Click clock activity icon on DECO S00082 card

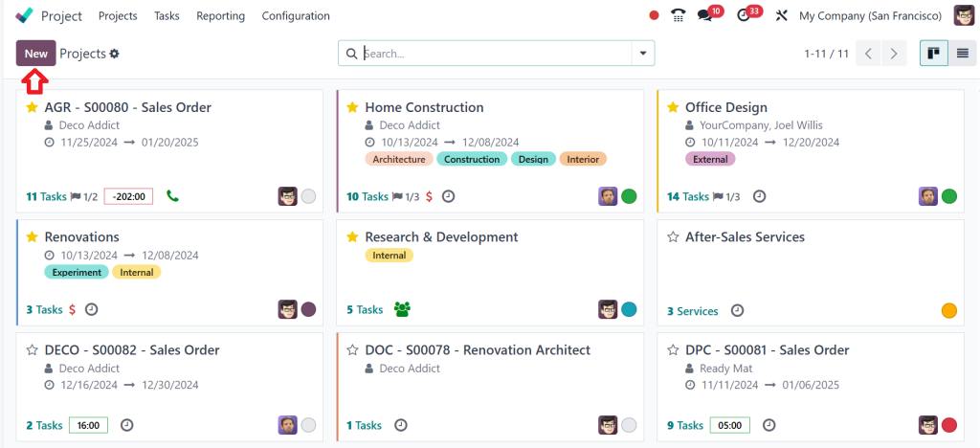(x=126, y=426)
